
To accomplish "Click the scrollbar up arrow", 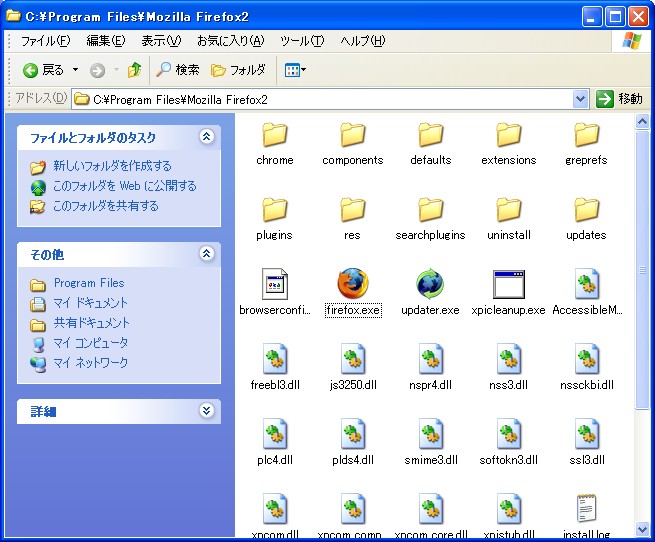I will pos(642,122).
